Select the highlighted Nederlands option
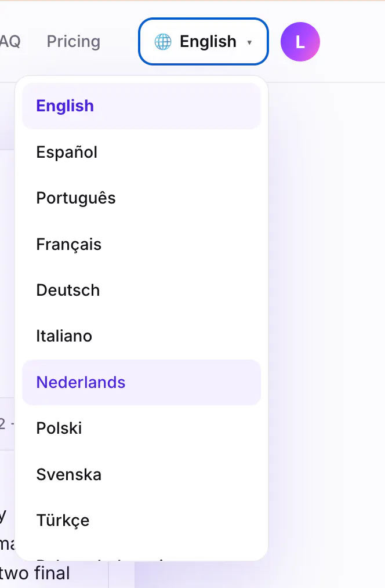Screen dimensions: 385x588 tap(141, 383)
